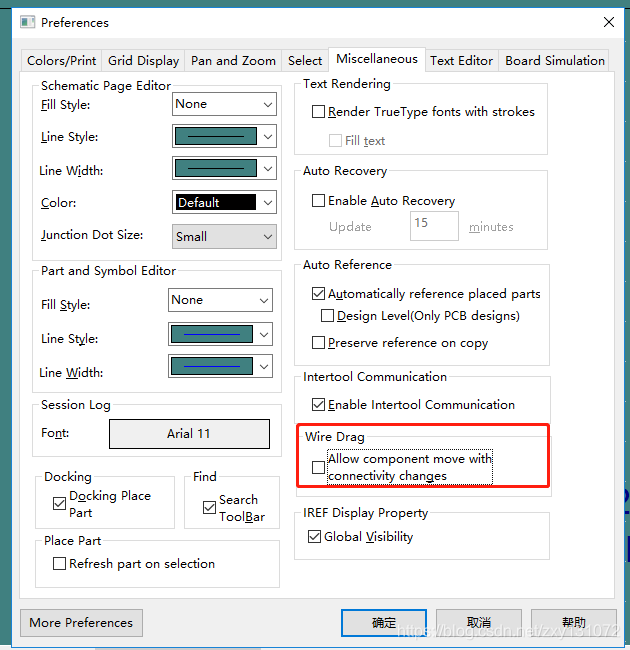The image size is (630, 650).
Task: Open the Grid Display tab
Action: click(x=143, y=61)
